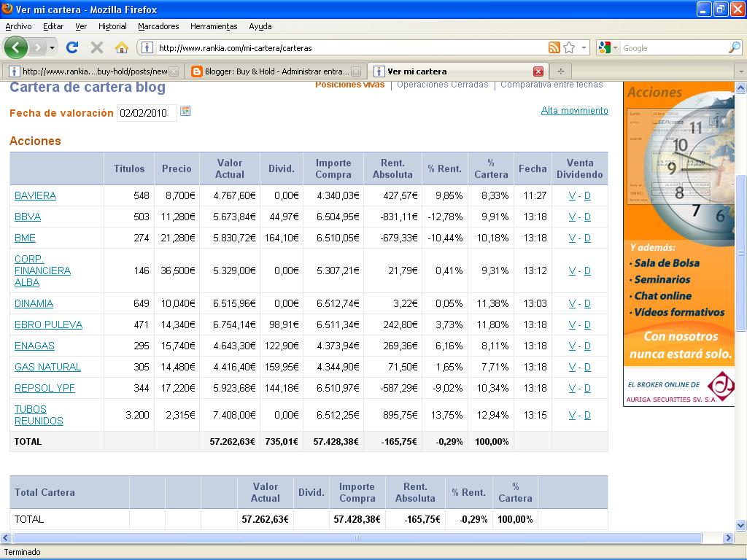Image resolution: width=747 pixels, height=560 pixels.
Task: Open the calendar date picker icon
Action: [x=185, y=112]
